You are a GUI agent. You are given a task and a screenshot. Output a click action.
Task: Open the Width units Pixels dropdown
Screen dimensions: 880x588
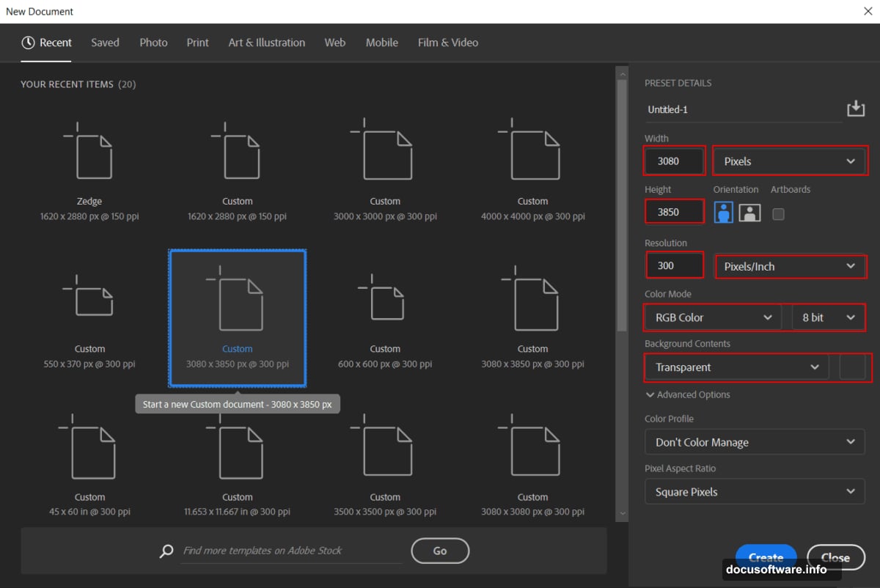point(790,161)
